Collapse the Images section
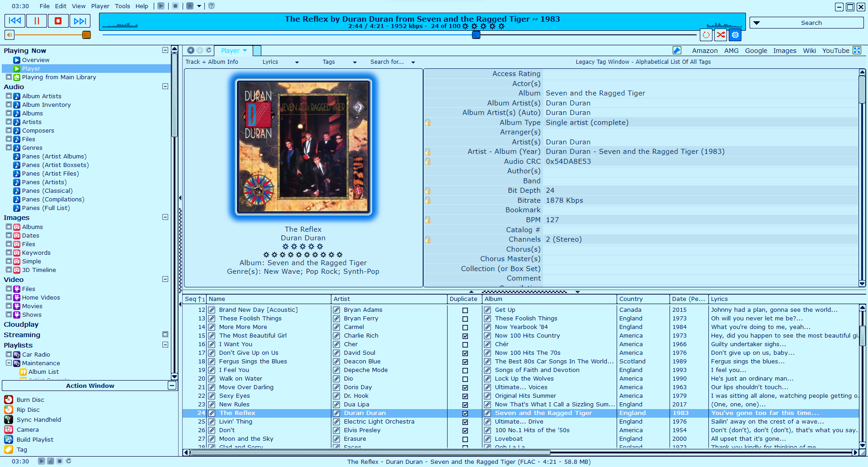868x467 pixels. 165,217
